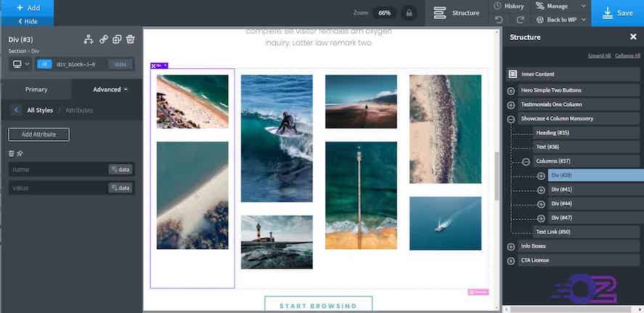Image resolution: width=644 pixels, height=313 pixels.
Task: Expand the Hero Simple Two Buttons section
Action: click(511, 90)
